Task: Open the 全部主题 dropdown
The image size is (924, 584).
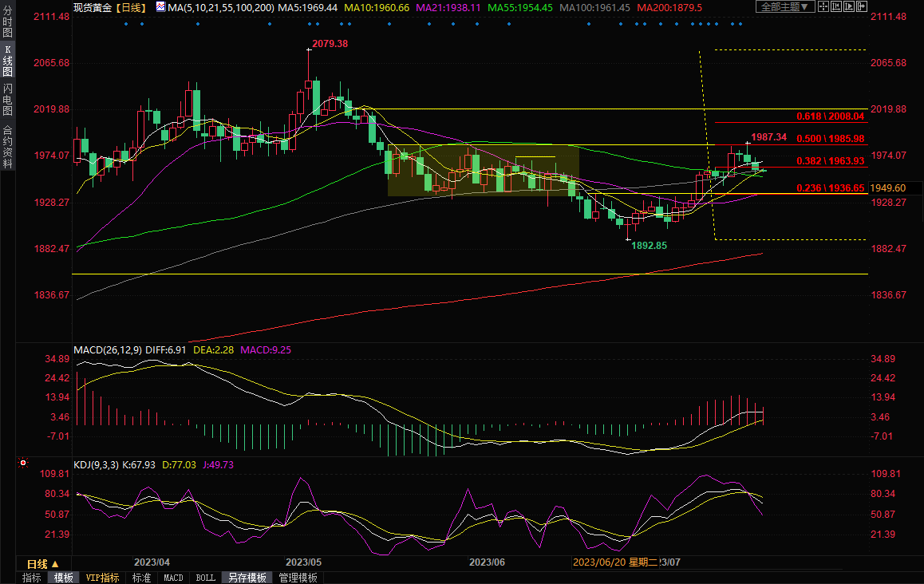Action: tap(784, 7)
